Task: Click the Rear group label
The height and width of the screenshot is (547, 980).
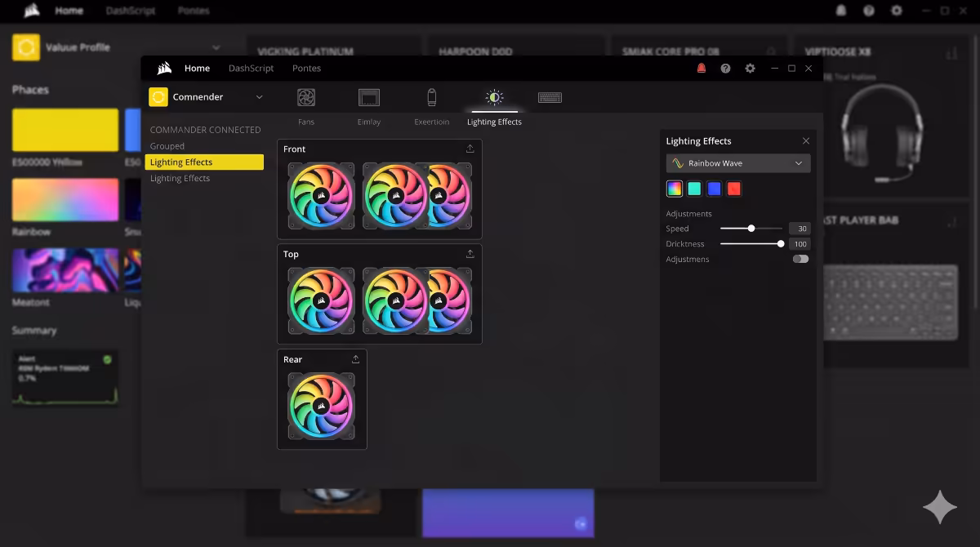Action: coord(292,359)
